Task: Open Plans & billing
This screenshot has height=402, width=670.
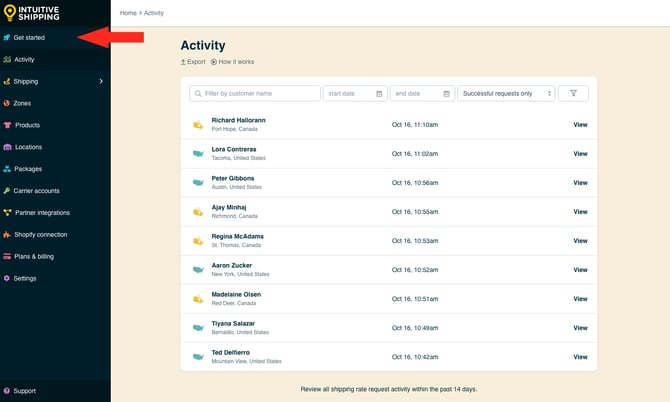Action: 34,256
